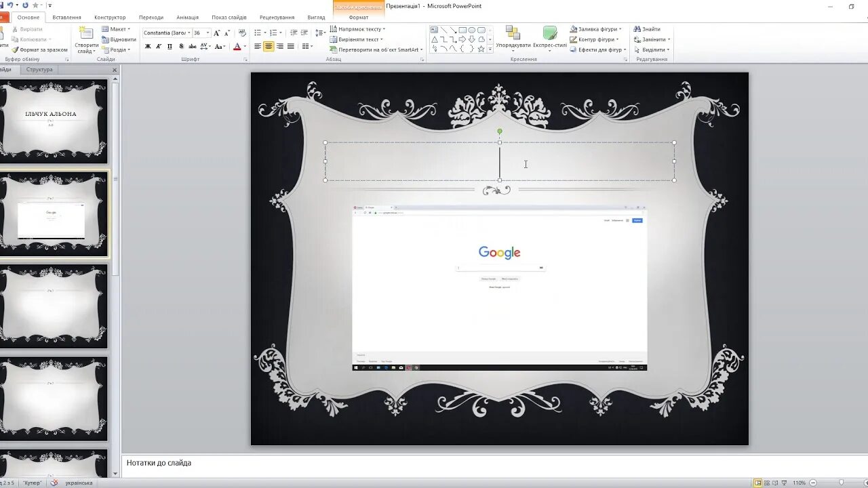Select the Down Arrow shape
The width and height of the screenshot is (868, 488).
point(472,39)
